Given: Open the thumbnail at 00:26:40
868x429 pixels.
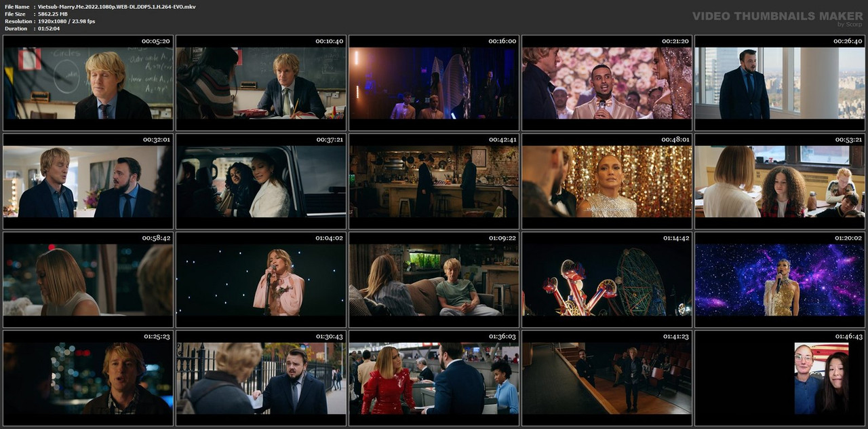Looking at the screenshot, I should (x=780, y=83).
